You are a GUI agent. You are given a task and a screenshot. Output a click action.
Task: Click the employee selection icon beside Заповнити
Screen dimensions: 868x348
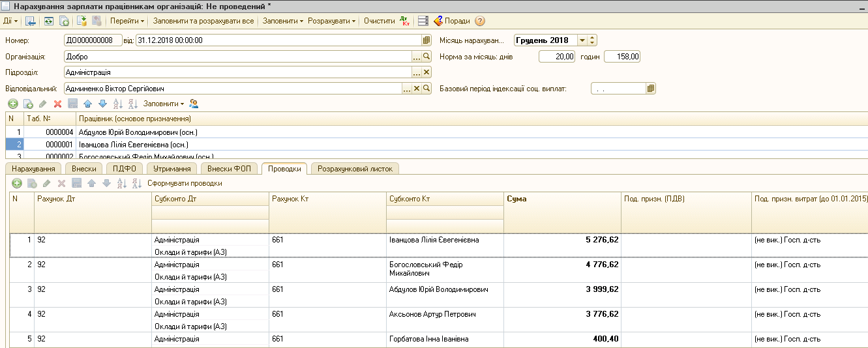pos(194,104)
